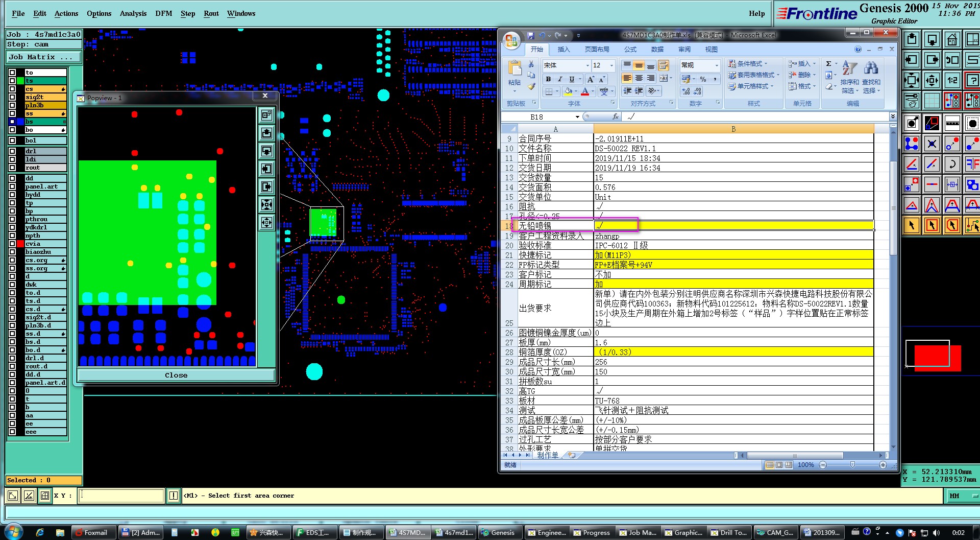Click the Excel cut scissors icon

point(531,64)
